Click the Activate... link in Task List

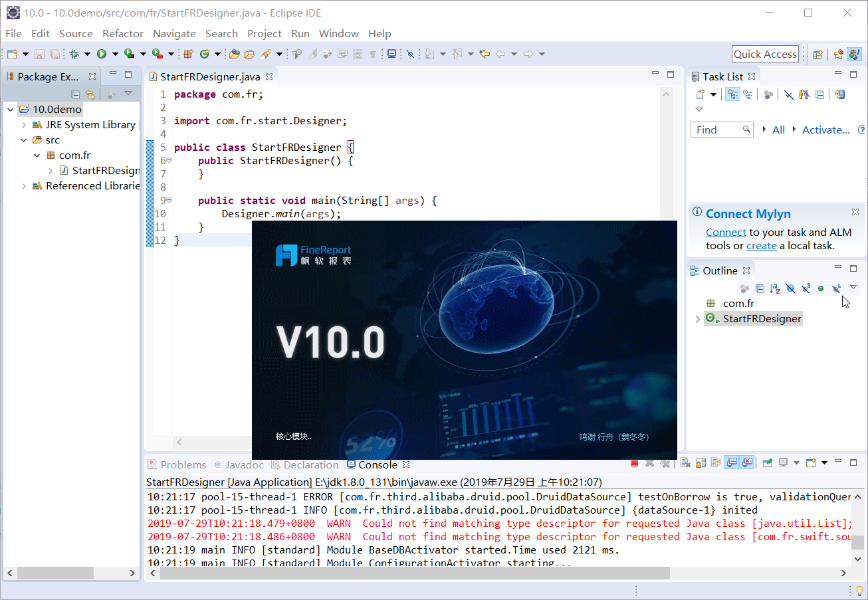click(x=825, y=130)
